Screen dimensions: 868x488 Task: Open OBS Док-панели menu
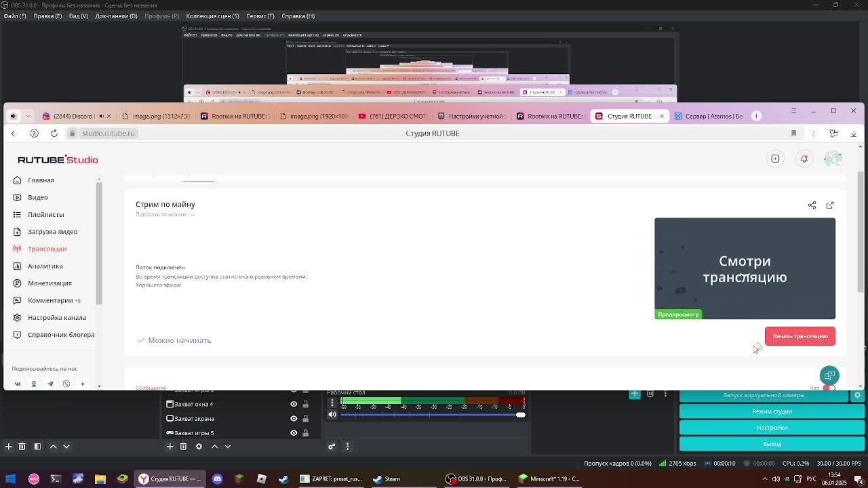tap(116, 16)
